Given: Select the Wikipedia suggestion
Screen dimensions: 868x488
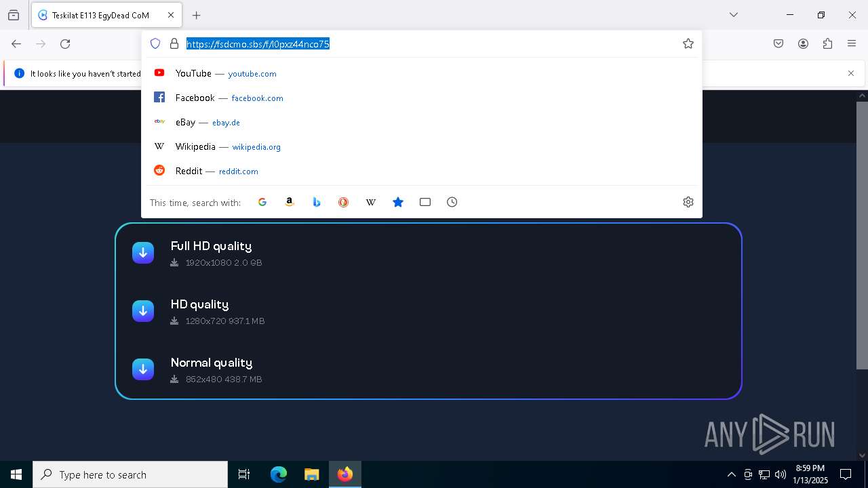Looking at the screenshot, I should pyautogui.click(x=422, y=146).
